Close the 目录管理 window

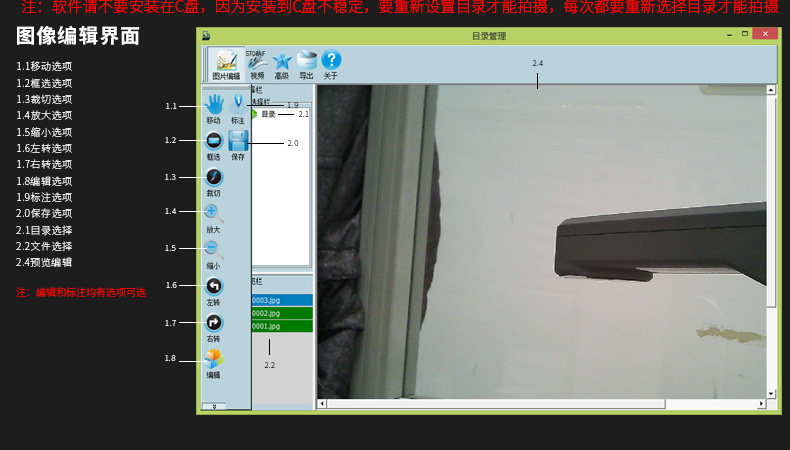765,34
